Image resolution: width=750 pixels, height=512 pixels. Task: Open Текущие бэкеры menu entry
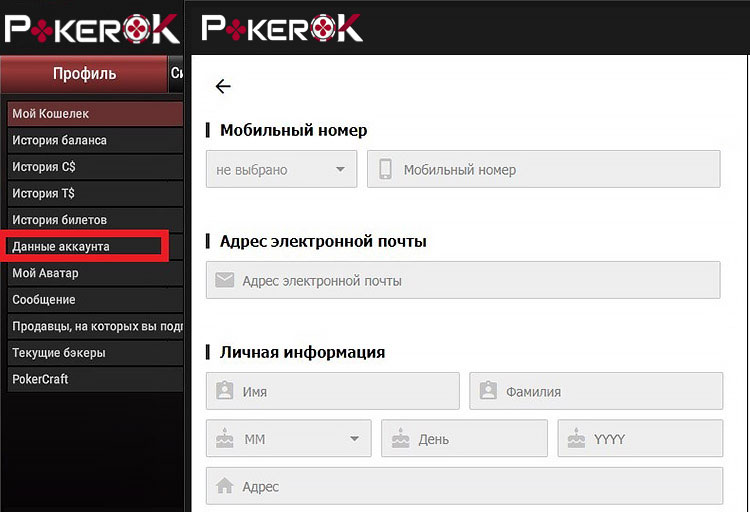click(95, 353)
